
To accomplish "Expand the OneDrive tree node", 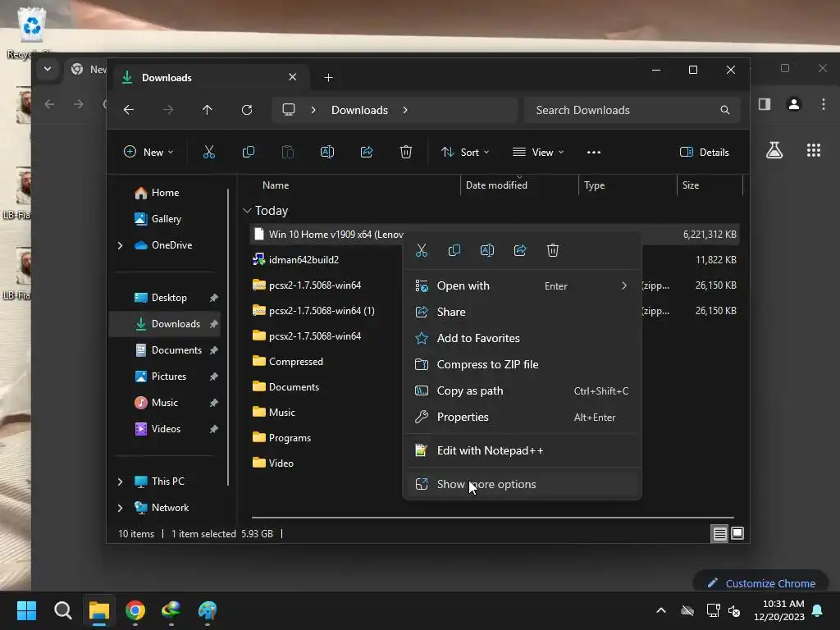I will coord(120,245).
